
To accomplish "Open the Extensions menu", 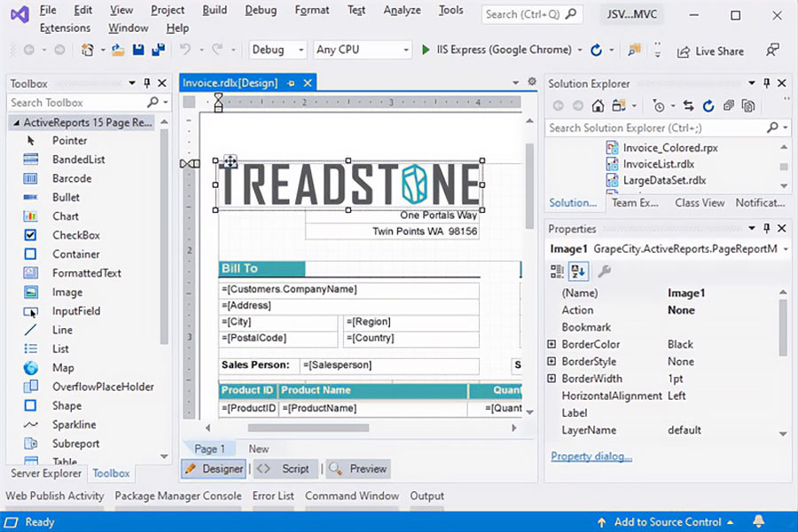I will pyautogui.click(x=65, y=28).
